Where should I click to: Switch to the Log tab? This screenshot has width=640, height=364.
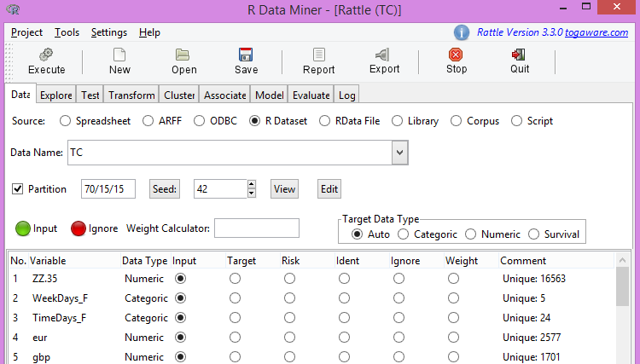click(347, 95)
